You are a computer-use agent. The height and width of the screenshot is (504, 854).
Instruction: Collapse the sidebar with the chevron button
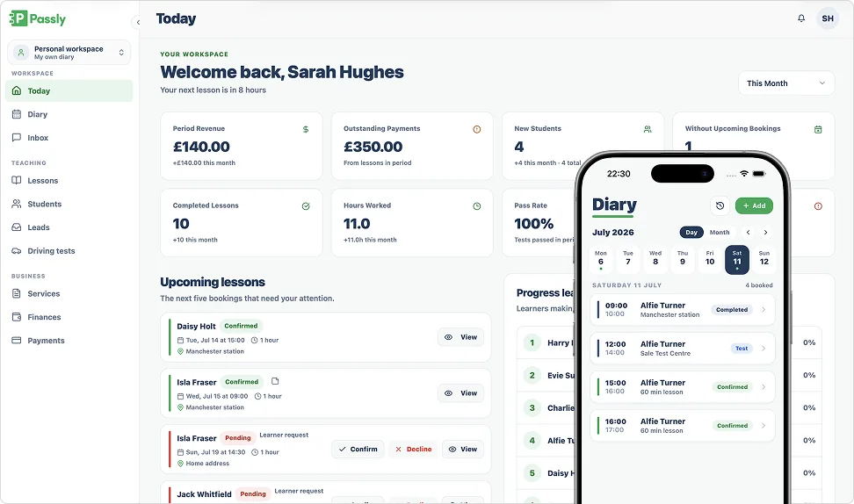[138, 22]
